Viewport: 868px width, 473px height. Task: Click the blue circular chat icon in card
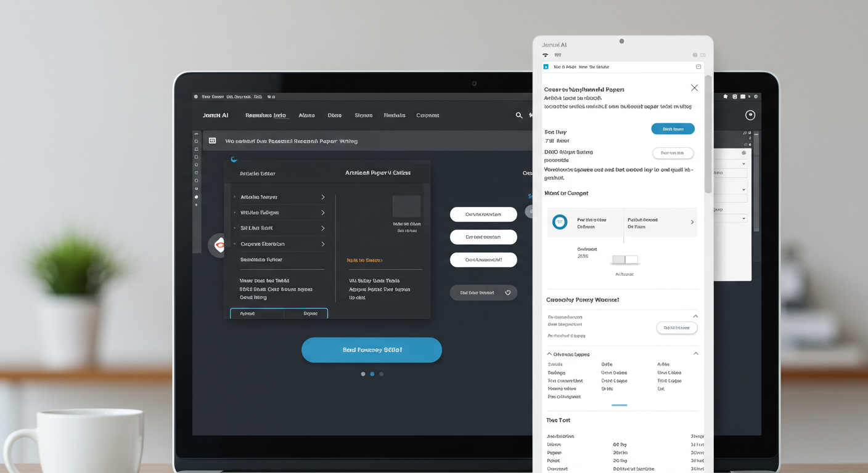point(560,222)
